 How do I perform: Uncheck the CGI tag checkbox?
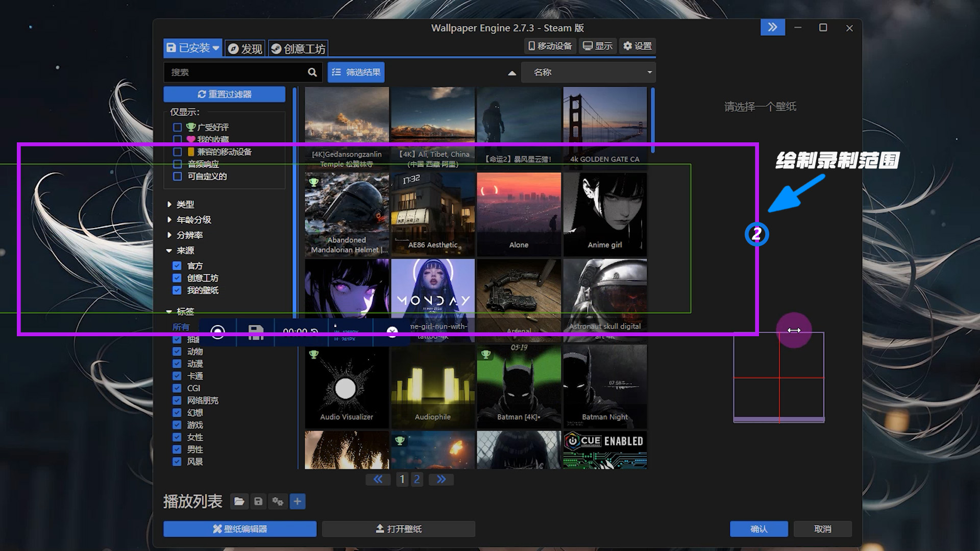(177, 388)
